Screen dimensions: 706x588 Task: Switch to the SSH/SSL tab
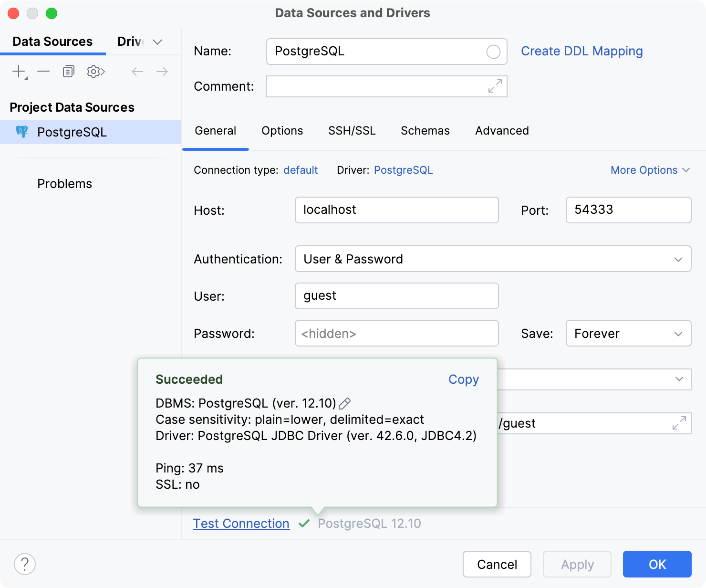(352, 131)
